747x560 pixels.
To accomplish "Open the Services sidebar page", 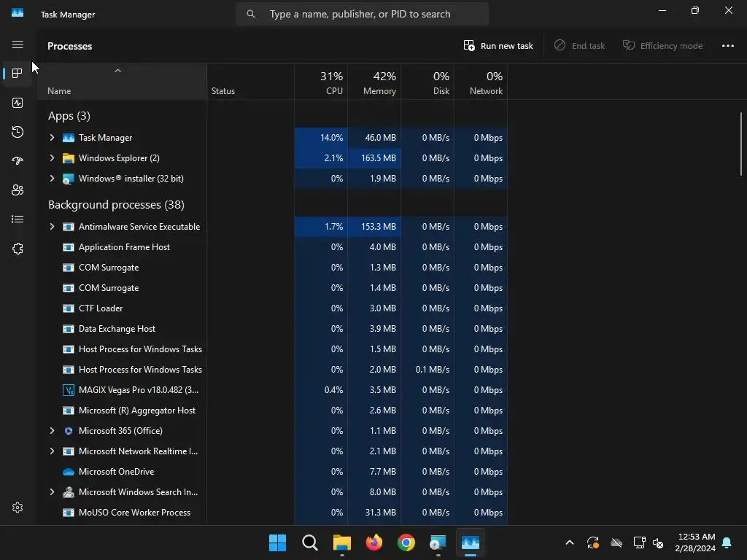I will pos(18,249).
